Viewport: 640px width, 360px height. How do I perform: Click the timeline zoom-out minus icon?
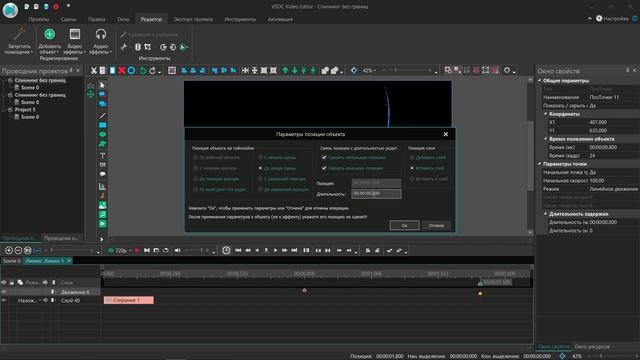click(18, 250)
